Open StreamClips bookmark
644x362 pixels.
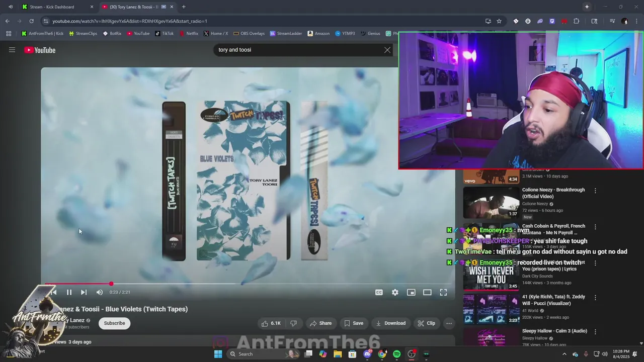click(x=83, y=34)
